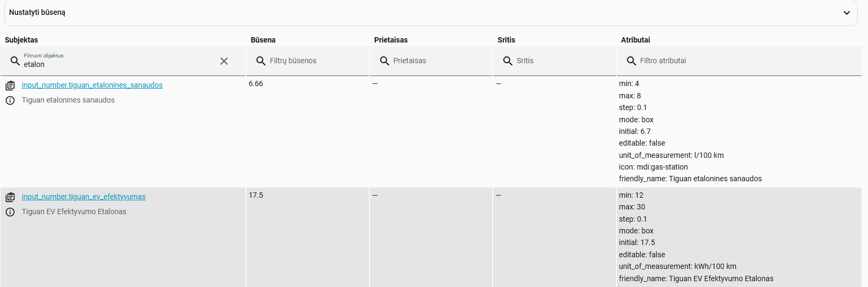The width and height of the screenshot is (868, 287).
Task: Clear the etalon entity filter
Action: point(224,61)
